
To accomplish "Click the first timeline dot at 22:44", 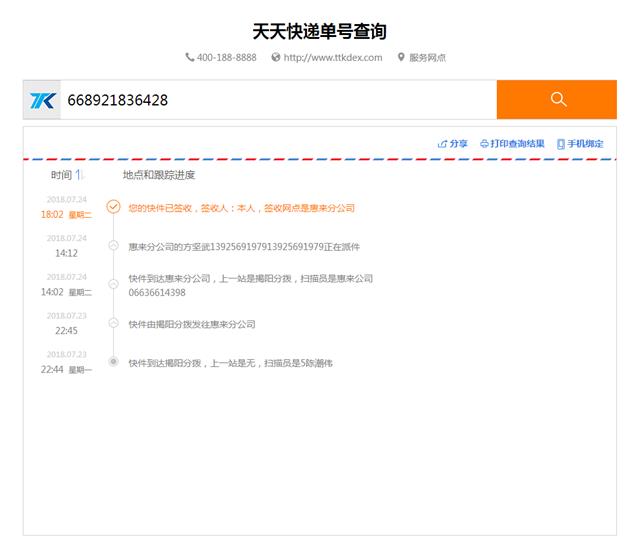I will [113, 362].
